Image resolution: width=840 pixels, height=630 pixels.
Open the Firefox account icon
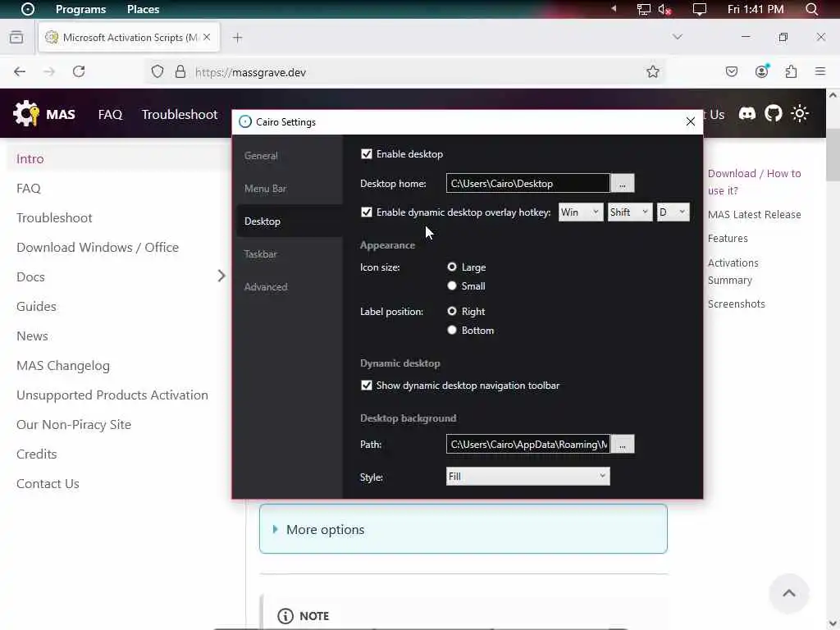761,71
